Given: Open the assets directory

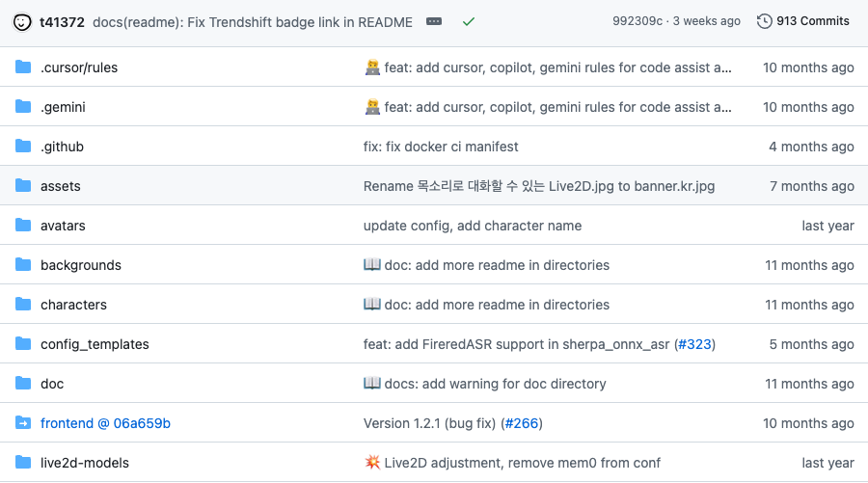Looking at the screenshot, I should pyautogui.click(x=61, y=186).
